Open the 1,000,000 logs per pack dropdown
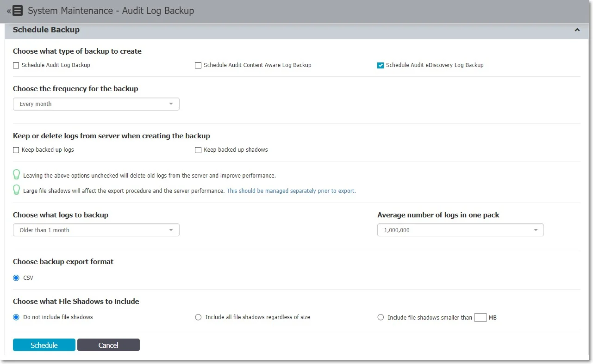The height and width of the screenshot is (364, 593). point(461,230)
